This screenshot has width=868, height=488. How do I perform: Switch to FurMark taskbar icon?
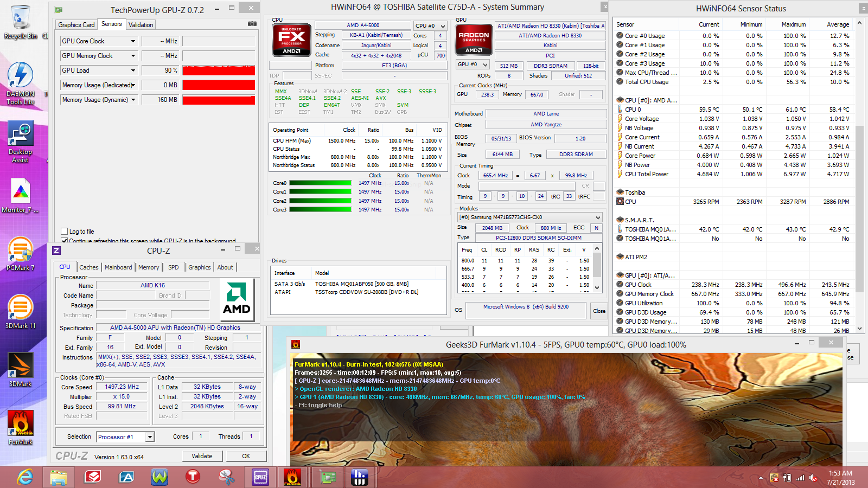click(x=293, y=477)
